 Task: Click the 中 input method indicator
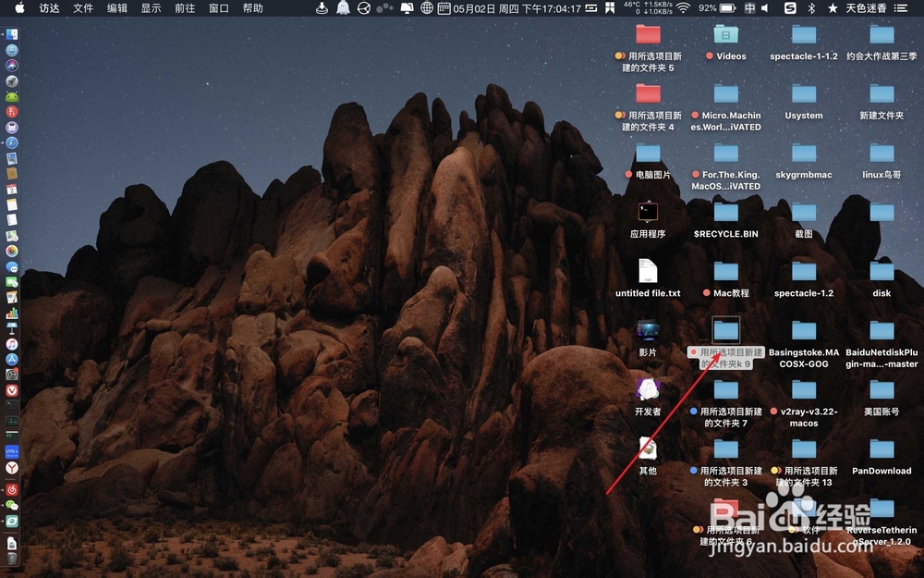(x=749, y=8)
